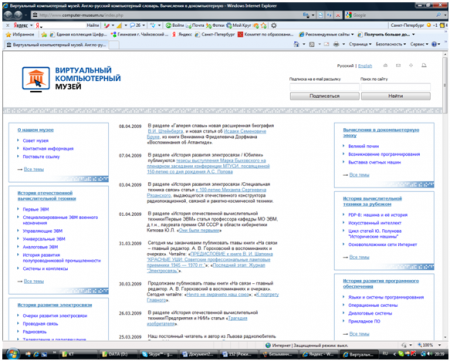Expand the zoom 100% dropdown in status bar

440,345
